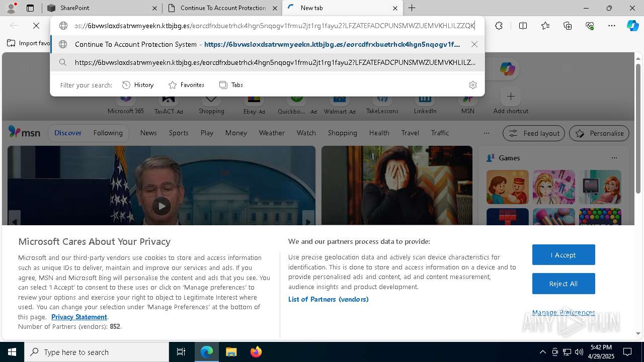The width and height of the screenshot is (644, 362).
Task: Open File Explorer from the taskbar
Action: (x=231, y=352)
